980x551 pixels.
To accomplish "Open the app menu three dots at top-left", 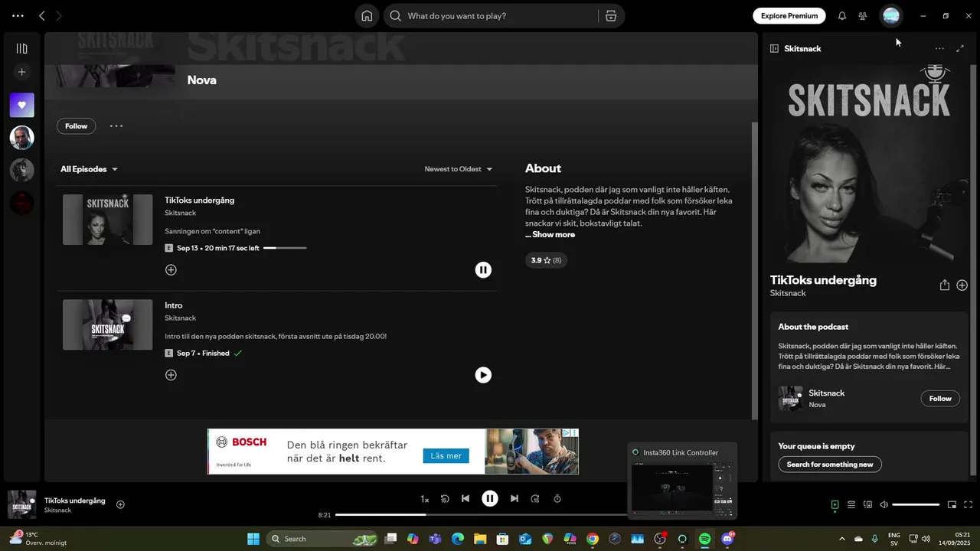I will coord(18,15).
